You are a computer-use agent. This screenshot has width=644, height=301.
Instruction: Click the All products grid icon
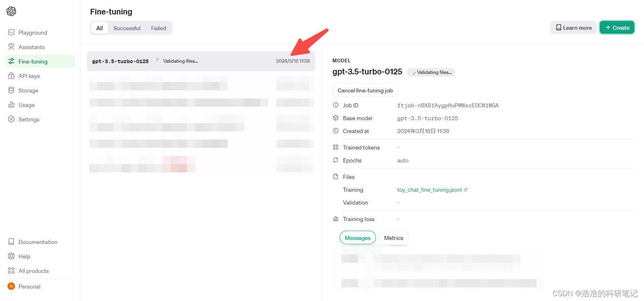pyautogui.click(x=11, y=270)
